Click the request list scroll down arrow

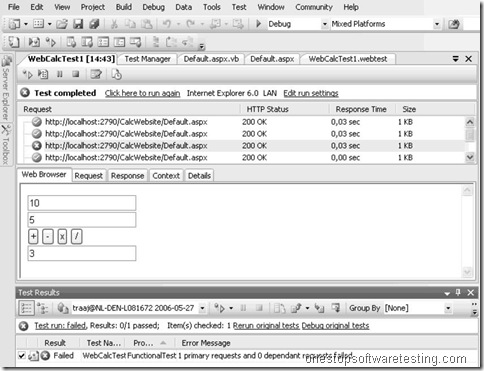pyautogui.click(x=470, y=157)
